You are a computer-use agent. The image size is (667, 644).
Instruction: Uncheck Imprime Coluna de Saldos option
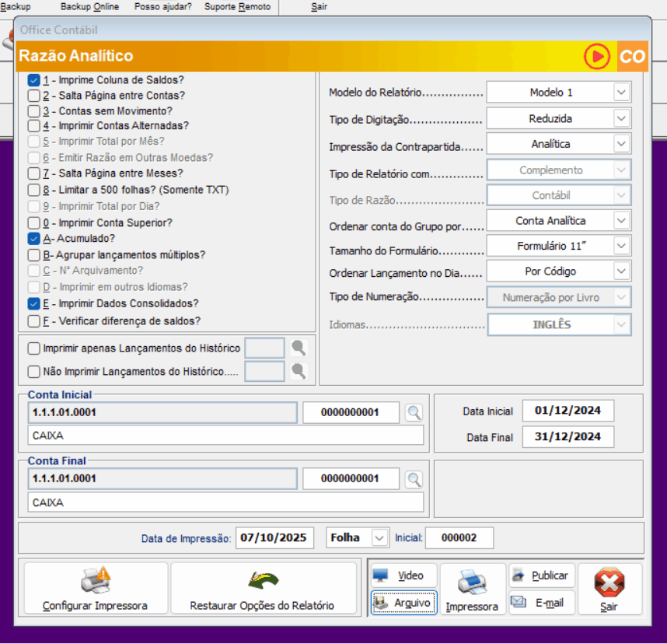[x=34, y=80]
